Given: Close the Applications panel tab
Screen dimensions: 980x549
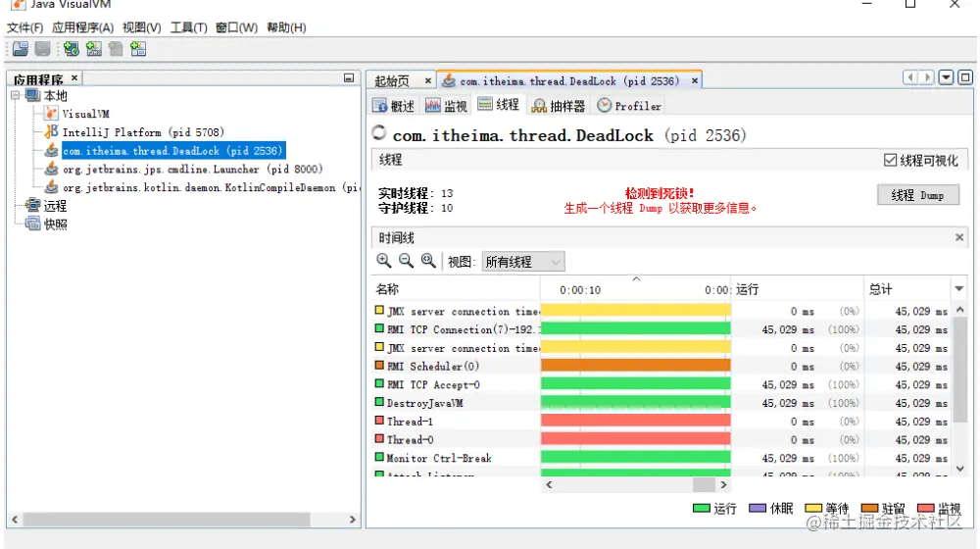Looking at the screenshot, I should [74, 78].
